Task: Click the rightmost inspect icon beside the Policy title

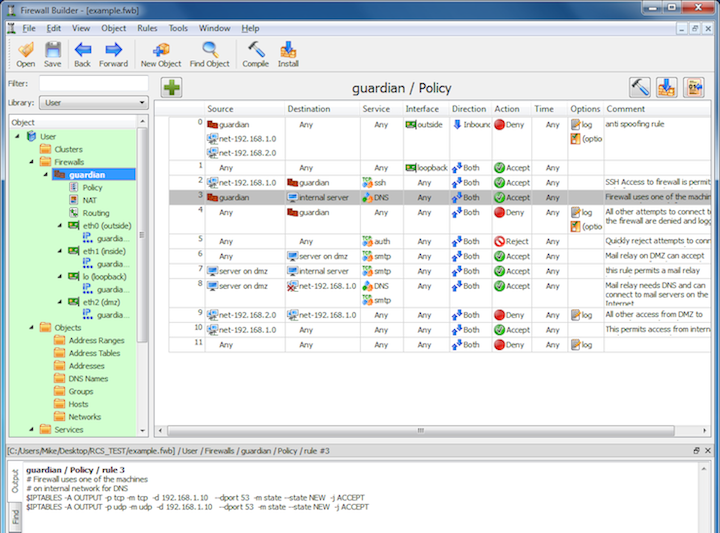Action: pos(694,87)
